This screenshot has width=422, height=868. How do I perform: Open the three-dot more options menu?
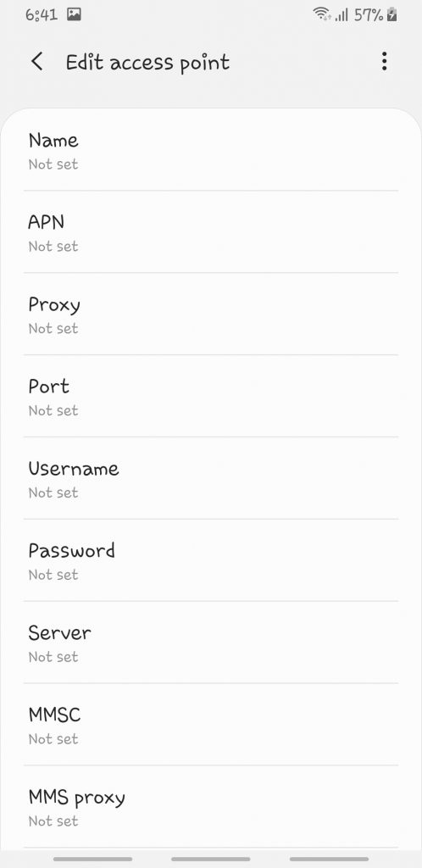click(x=385, y=61)
